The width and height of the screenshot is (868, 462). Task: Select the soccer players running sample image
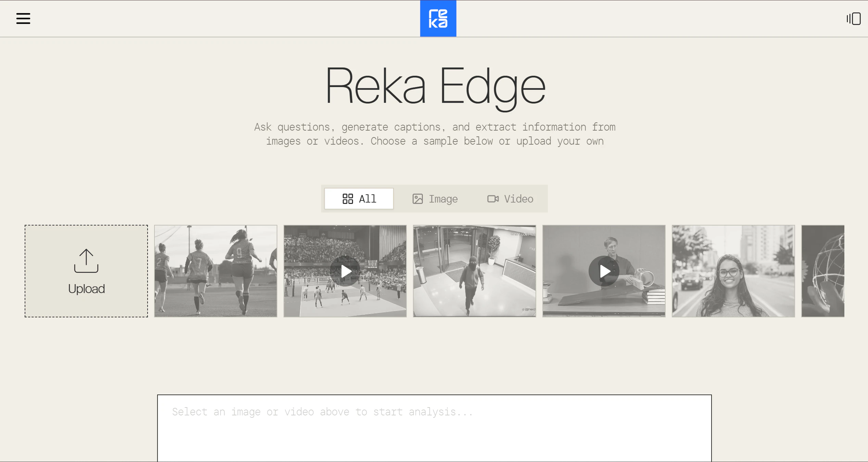(x=215, y=271)
